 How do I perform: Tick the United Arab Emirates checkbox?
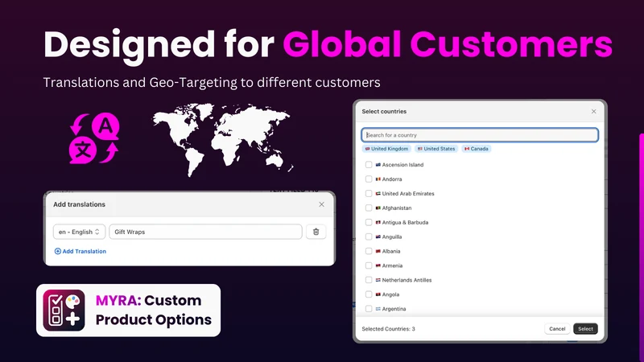click(x=369, y=193)
